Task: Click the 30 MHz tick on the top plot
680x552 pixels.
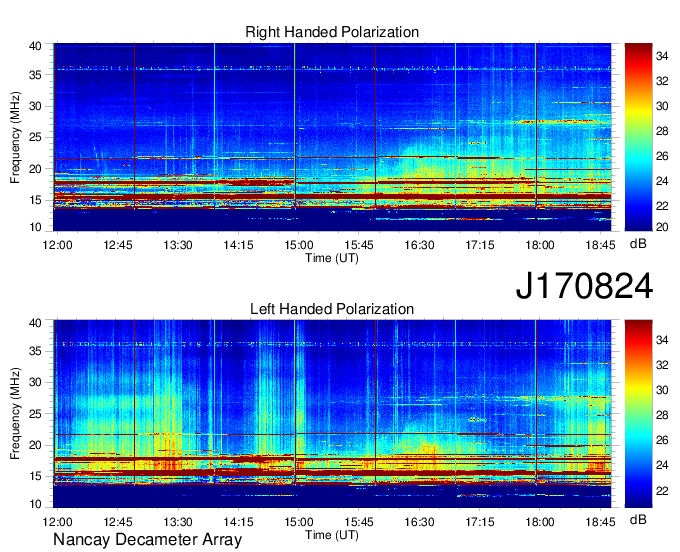Action: click(x=35, y=106)
